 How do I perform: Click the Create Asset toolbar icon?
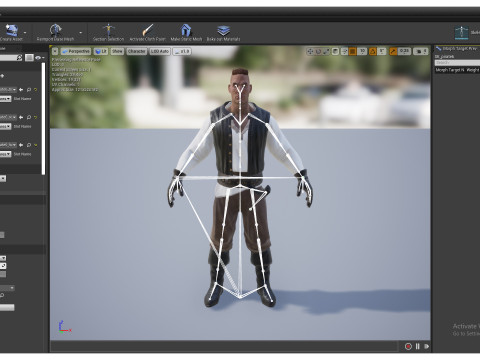(x=11, y=30)
